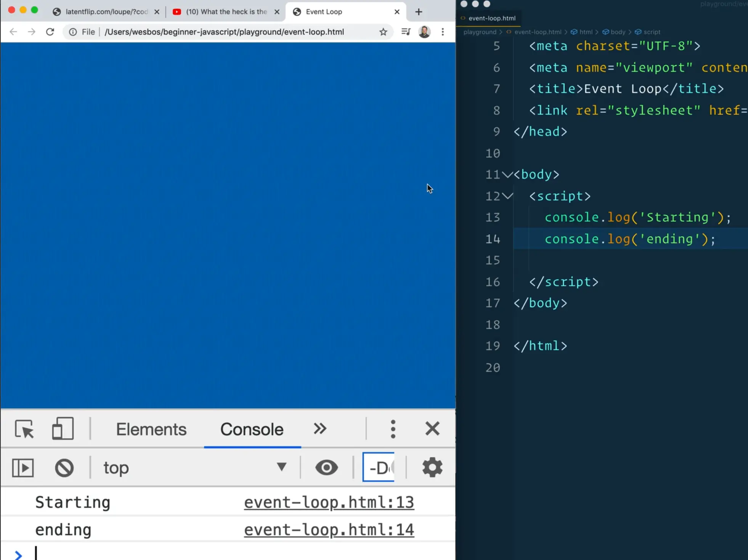Click the live expression eye icon
Screen dimensions: 748x560
point(326,467)
